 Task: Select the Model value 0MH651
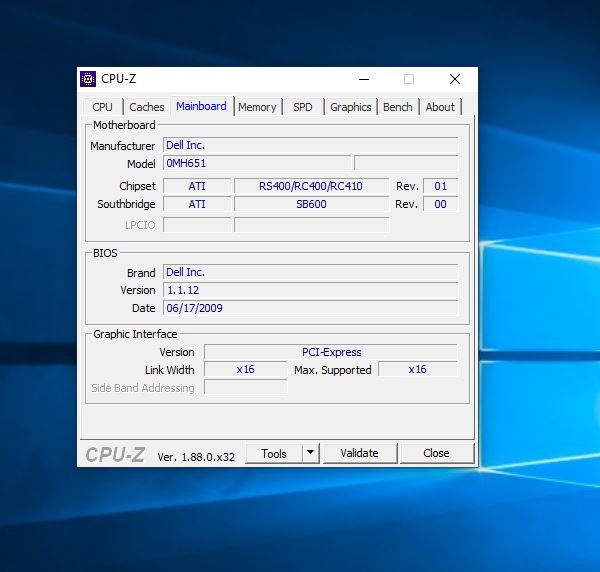click(x=257, y=163)
